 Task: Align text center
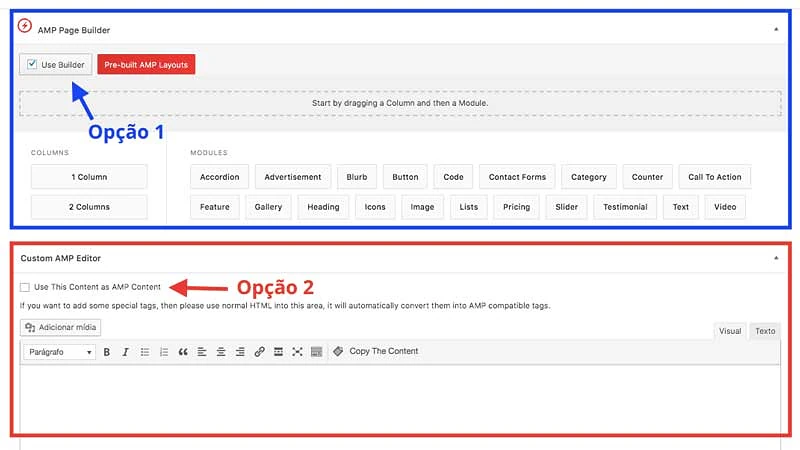(221, 352)
